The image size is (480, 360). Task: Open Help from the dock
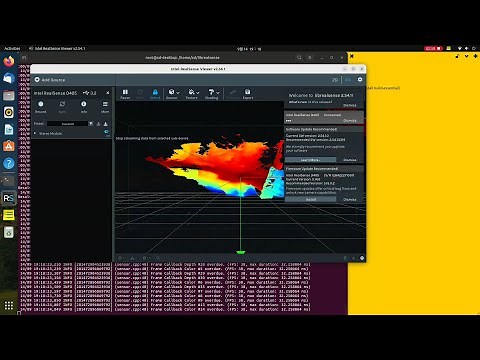tap(9, 163)
